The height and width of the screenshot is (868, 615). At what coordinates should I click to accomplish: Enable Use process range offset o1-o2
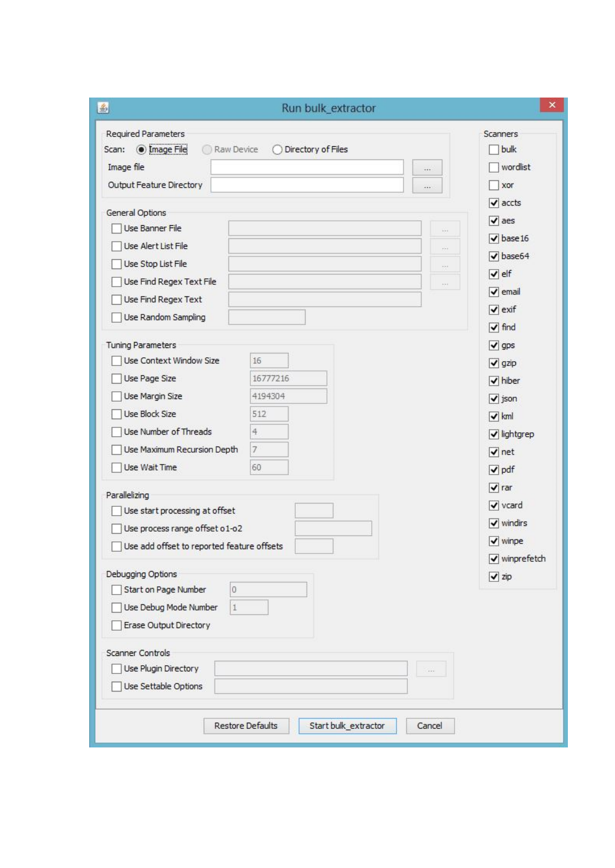coord(116,529)
